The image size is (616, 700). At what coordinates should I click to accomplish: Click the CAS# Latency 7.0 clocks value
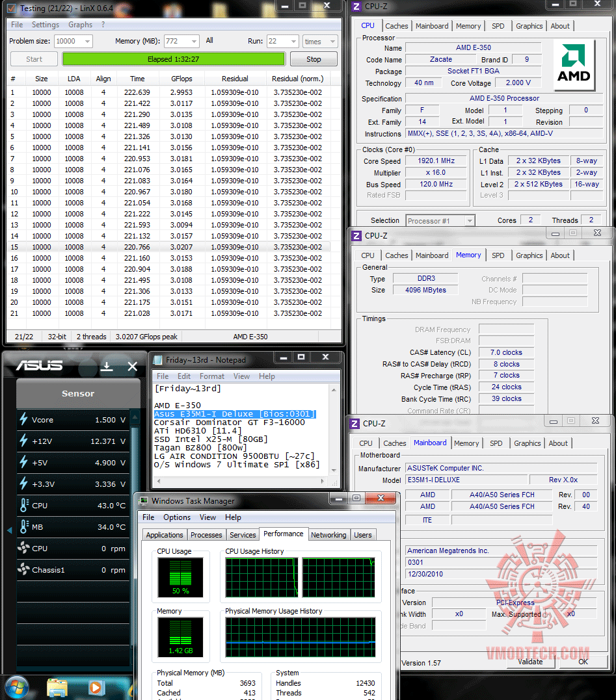(506, 352)
